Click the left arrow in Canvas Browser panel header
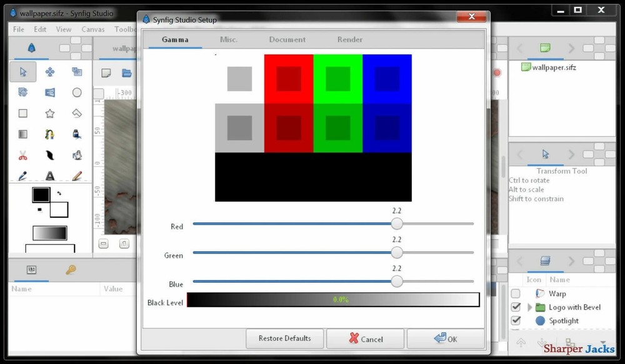625x364 pixels. coord(519,49)
